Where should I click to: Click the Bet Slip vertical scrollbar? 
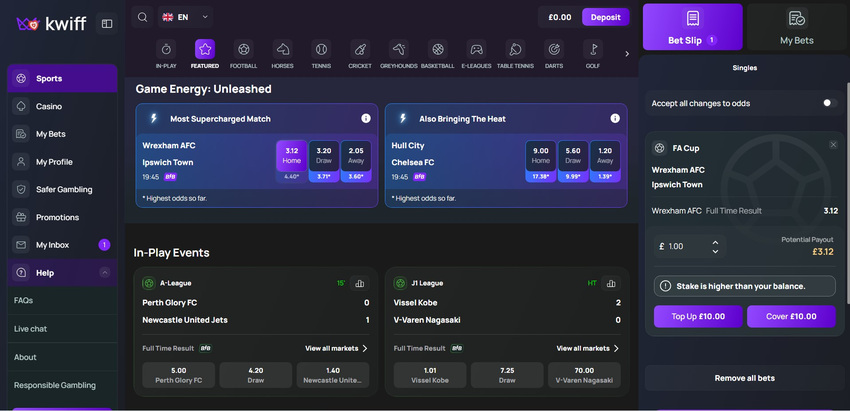pyautogui.click(x=848, y=193)
